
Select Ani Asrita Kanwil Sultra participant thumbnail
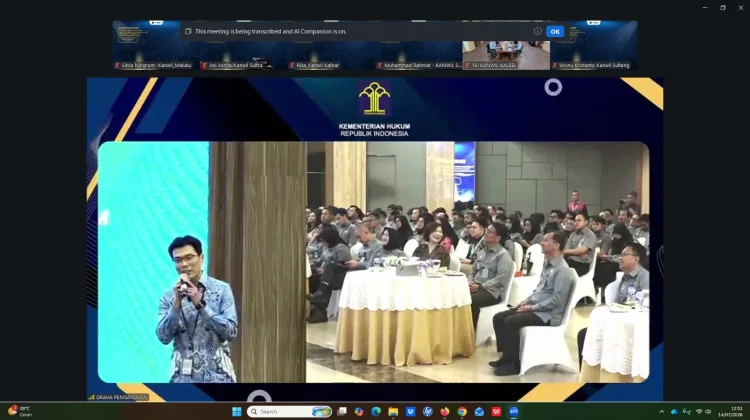coord(244,45)
